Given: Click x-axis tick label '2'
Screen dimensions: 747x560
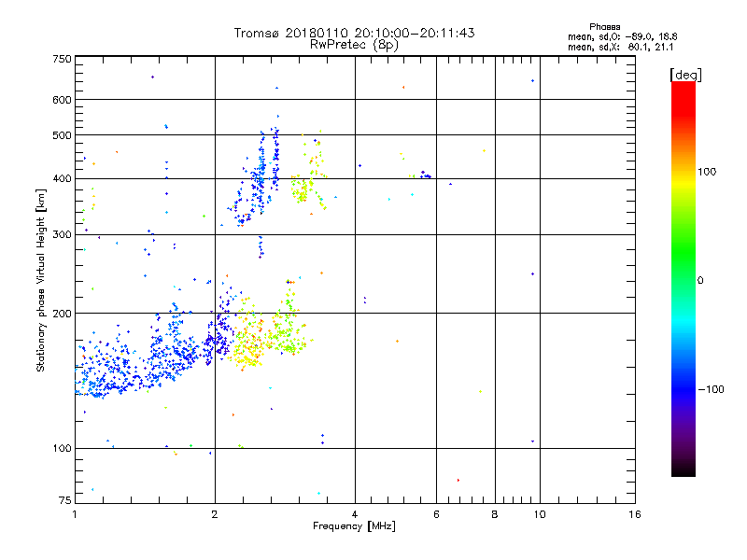Looking at the screenshot, I should point(215,514).
